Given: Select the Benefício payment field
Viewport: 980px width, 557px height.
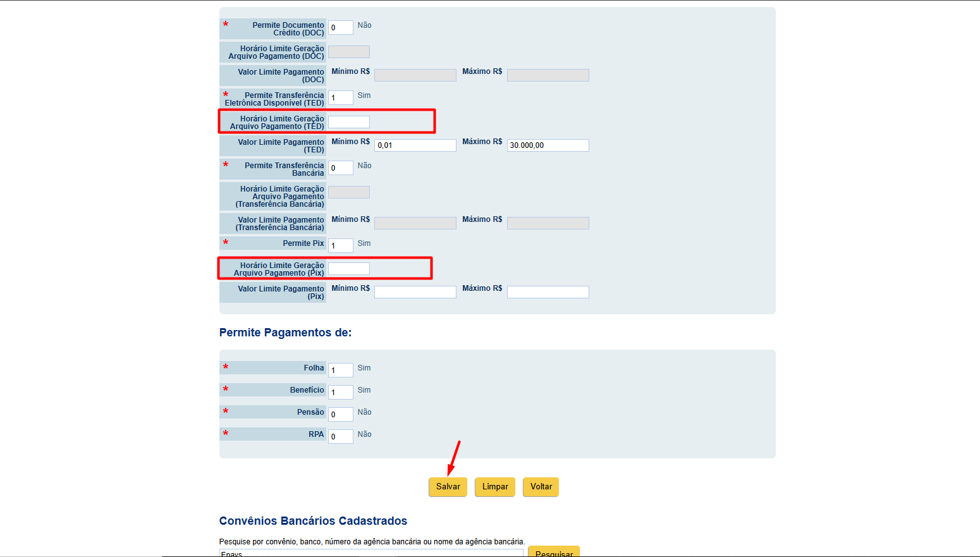Looking at the screenshot, I should click(341, 393).
